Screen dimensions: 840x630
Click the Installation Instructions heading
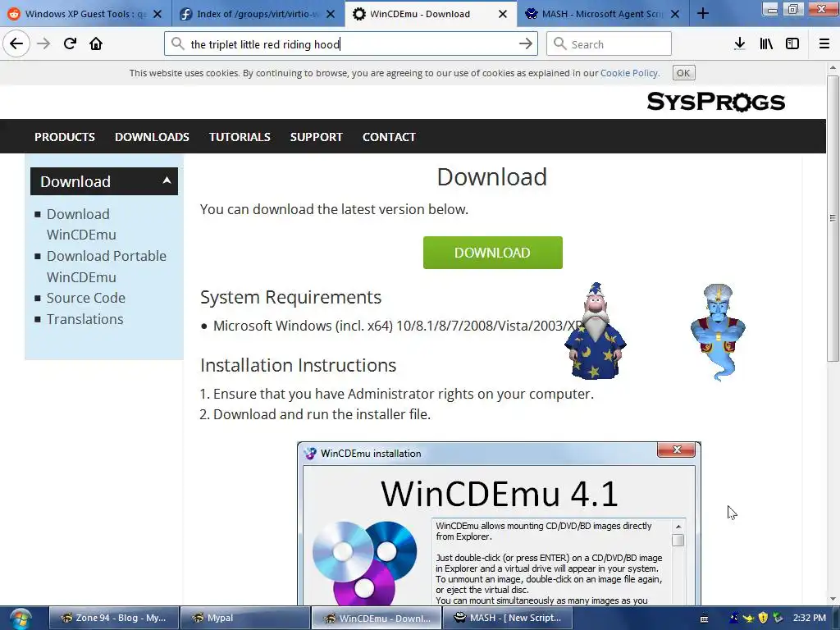point(298,365)
